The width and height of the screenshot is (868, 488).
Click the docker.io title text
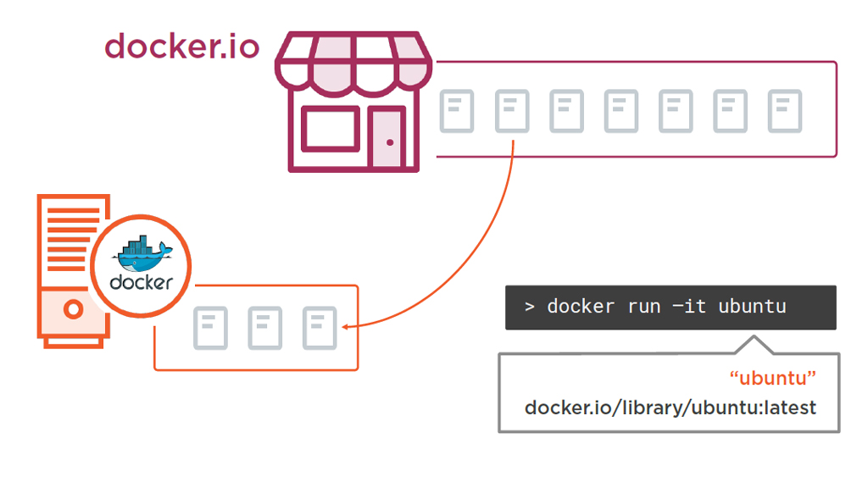pyautogui.click(x=181, y=47)
